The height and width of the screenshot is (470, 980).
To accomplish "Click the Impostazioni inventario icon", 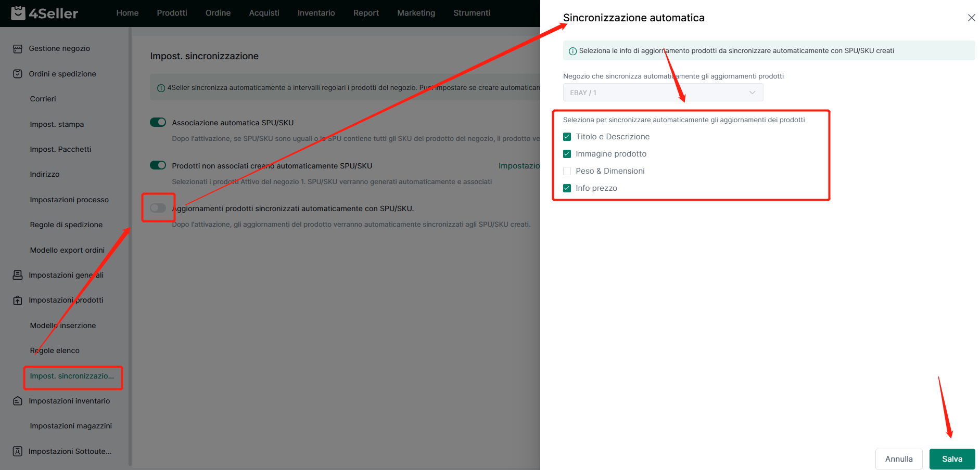I will [x=18, y=401].
